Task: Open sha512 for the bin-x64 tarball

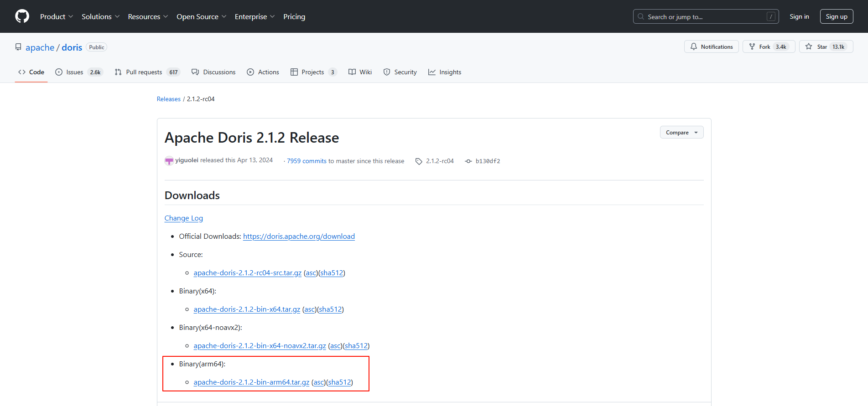Action: 330,309
